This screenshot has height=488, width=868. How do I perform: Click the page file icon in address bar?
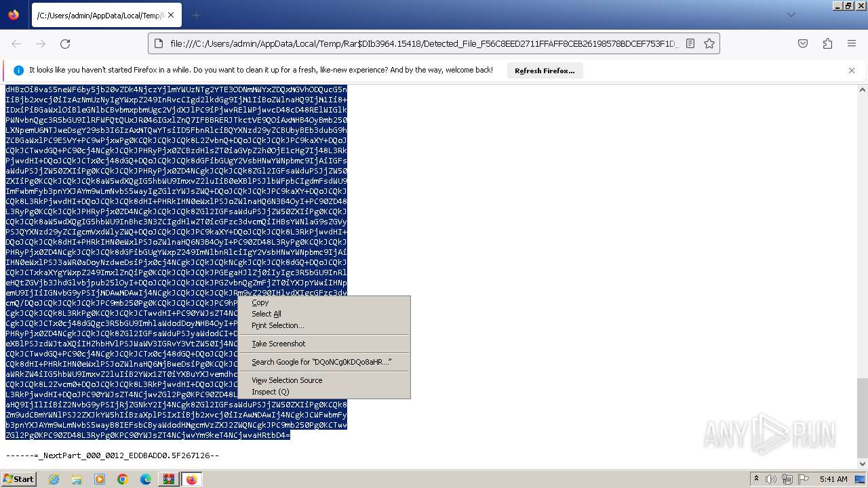pos(159,43)
